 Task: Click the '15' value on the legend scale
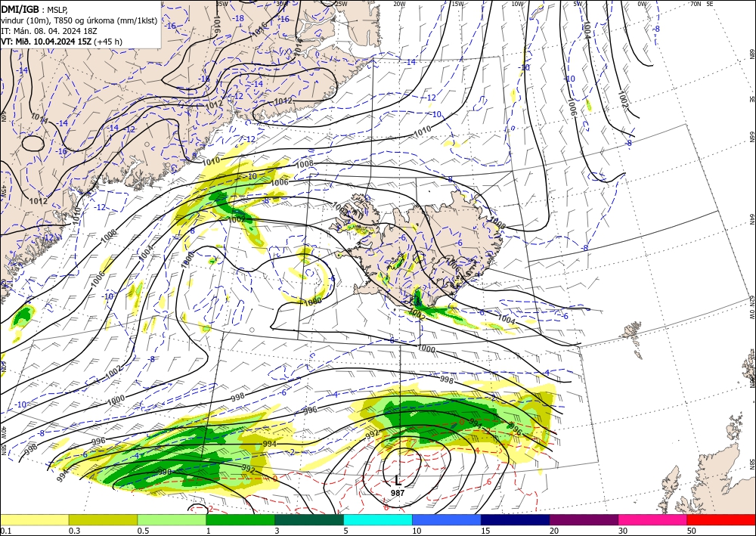(x=485, y=531)
